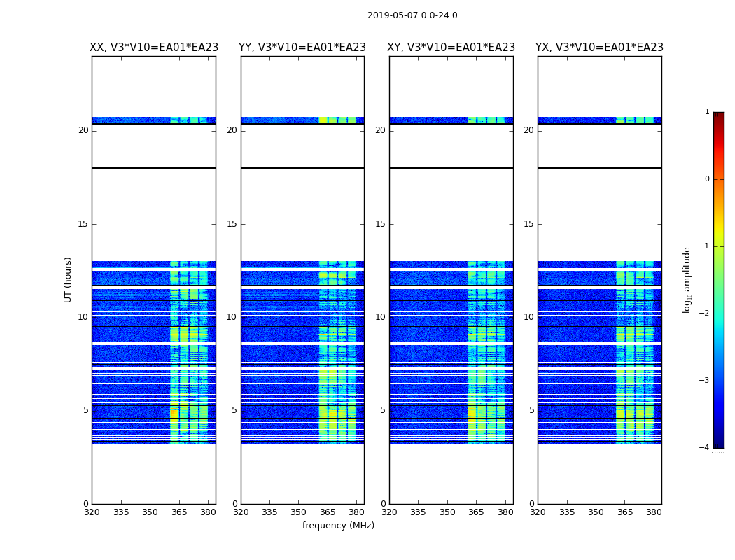The image size is (735, 560).
Task: Click the bright yellow band near 5 hours in XX panel
Action: point(175,414)
